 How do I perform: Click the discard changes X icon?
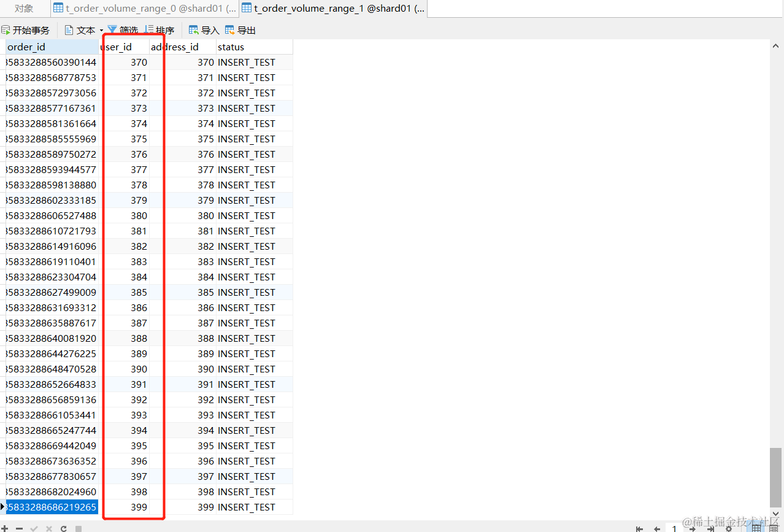(49, 528)
